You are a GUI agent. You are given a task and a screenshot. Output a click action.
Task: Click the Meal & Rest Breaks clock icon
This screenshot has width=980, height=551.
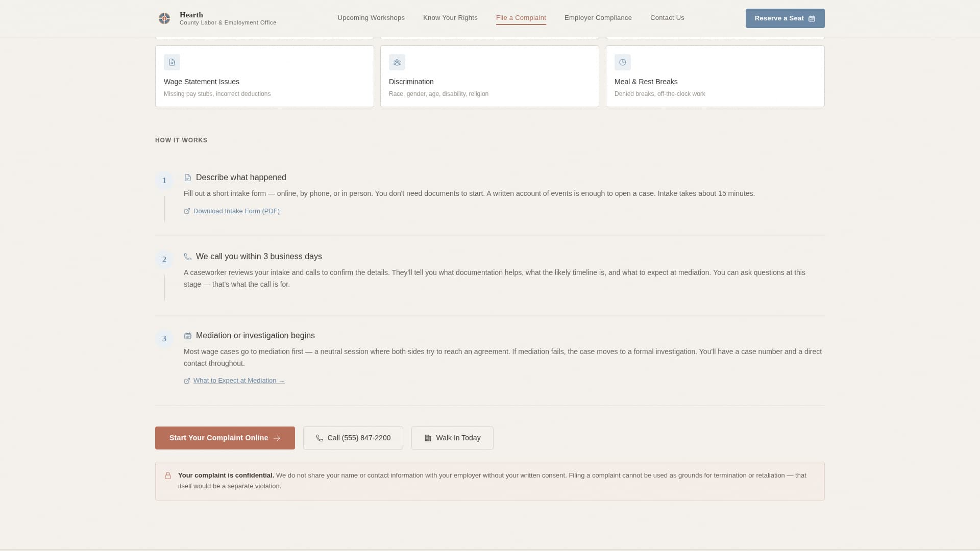coord(623,62)
